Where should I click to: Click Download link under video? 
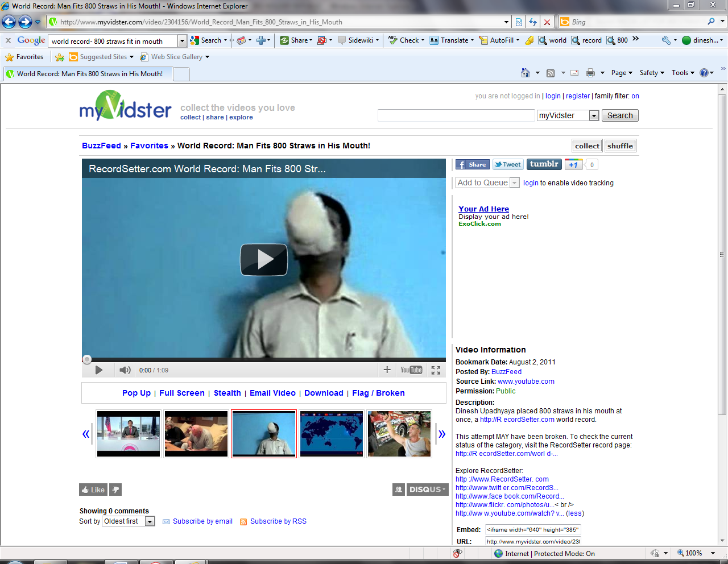(324, 393)
